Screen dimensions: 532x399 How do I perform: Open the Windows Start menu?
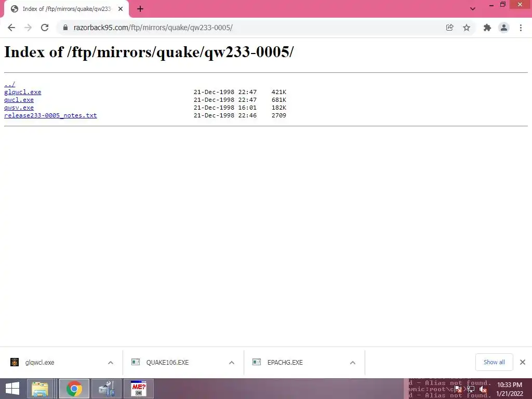[12, 389]
